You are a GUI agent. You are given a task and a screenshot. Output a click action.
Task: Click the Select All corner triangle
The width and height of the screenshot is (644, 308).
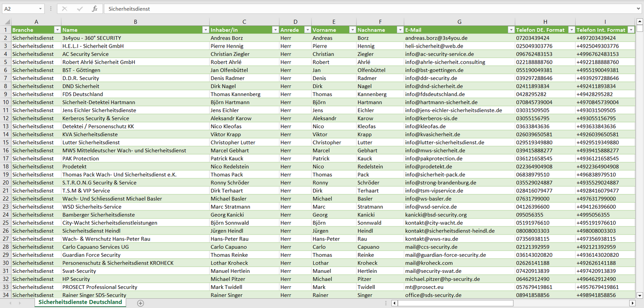point(6,22)
